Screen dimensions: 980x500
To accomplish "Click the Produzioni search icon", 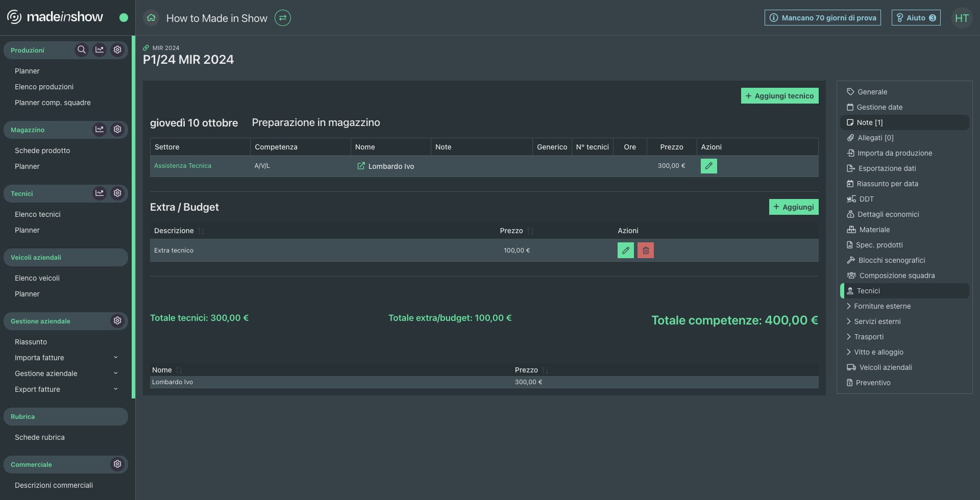I will coord(81,50).
